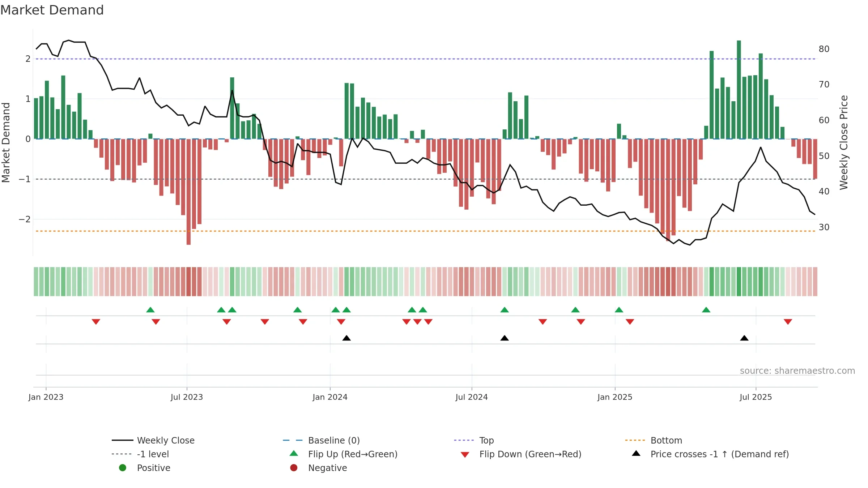Select the earliest green Flip Up marker in 2023
Screen dimensions: 868x488
point(150,310)
